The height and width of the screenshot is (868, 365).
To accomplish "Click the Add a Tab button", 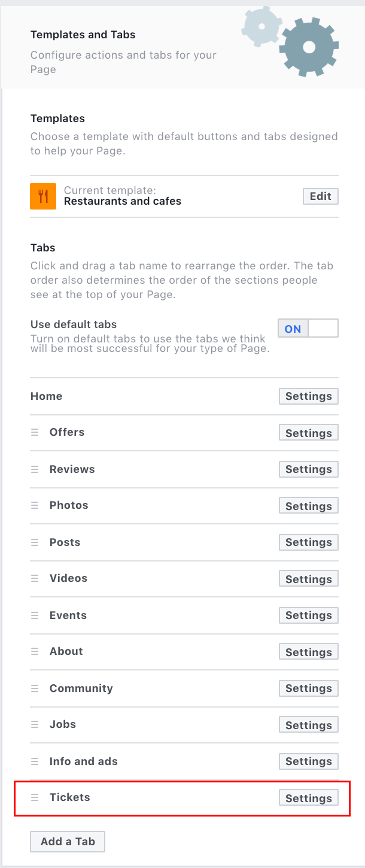I will point(68,842).
